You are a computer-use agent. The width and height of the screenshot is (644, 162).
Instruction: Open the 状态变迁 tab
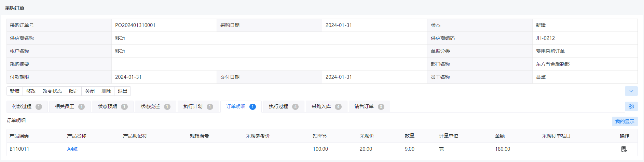[155, 106]
